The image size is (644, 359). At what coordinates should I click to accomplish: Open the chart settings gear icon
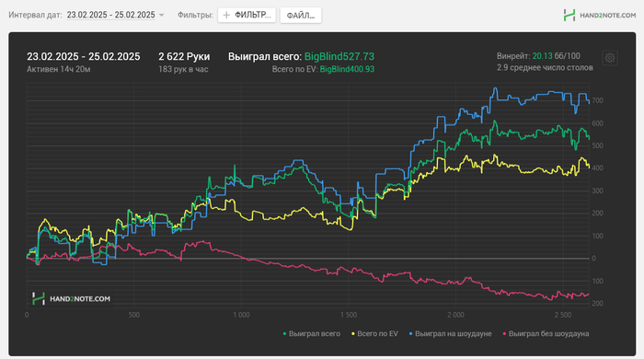(610, 58)
